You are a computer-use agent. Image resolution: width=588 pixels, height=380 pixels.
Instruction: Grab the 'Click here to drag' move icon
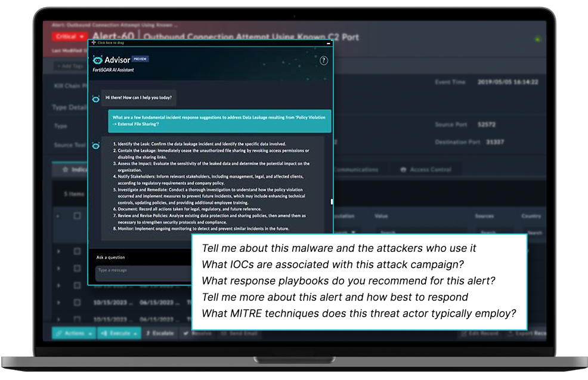94,43
